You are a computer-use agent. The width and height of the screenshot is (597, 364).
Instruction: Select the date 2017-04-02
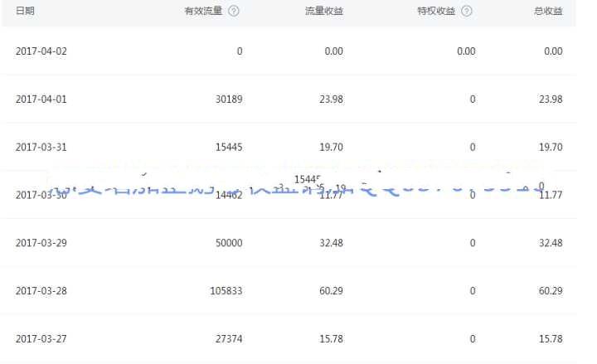click(x=41, y=51)
